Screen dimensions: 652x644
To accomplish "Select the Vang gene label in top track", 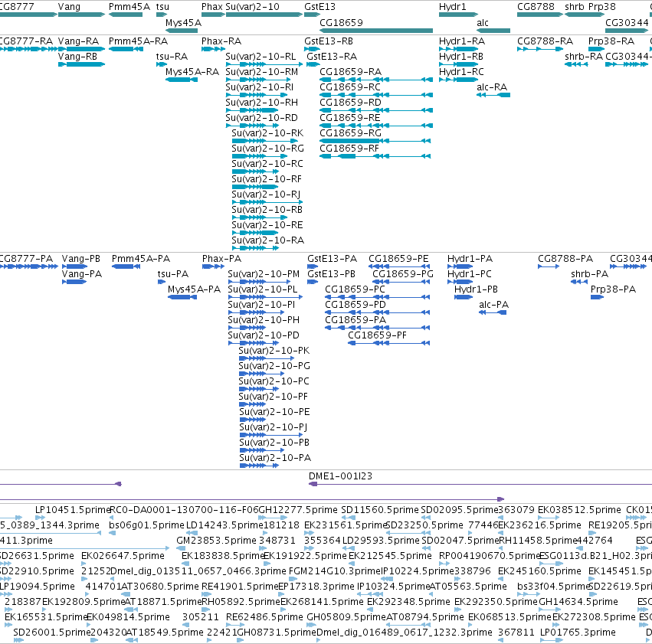I will pyautogui.click(x=69, y=7).
